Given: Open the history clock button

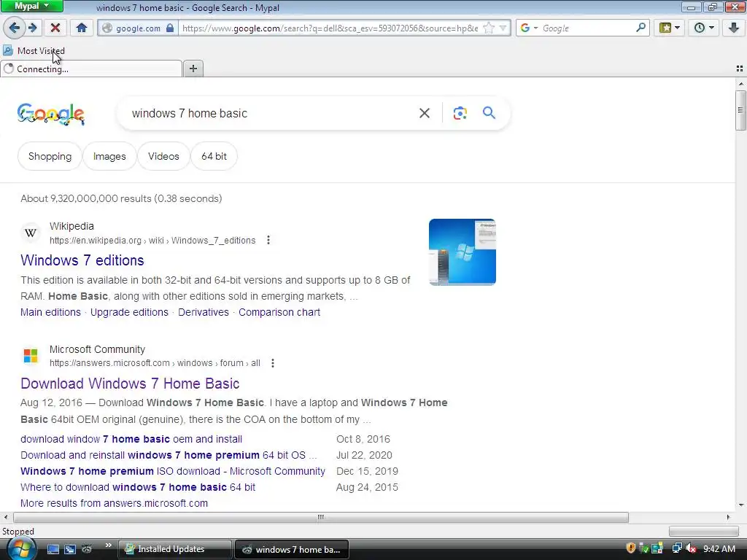Looking at the screenshot, I should click(700, 28).
